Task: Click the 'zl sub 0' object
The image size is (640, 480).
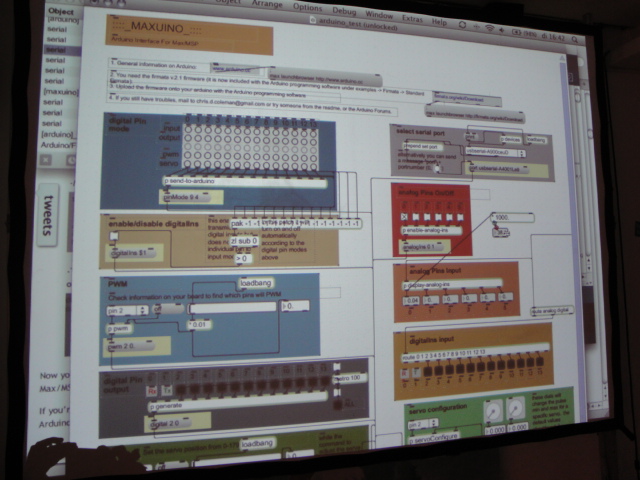Action: tap(245, 241)
